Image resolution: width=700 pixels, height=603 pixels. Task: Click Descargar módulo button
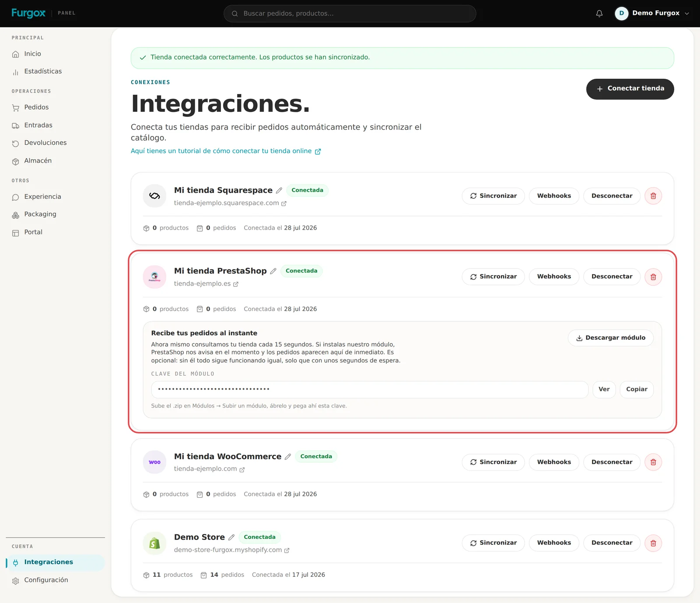pyautogui.click(x=610, y=338)
